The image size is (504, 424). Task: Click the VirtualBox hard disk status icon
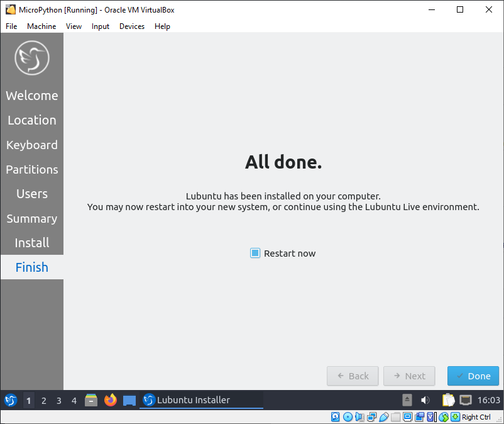click(x=335, y=417)
